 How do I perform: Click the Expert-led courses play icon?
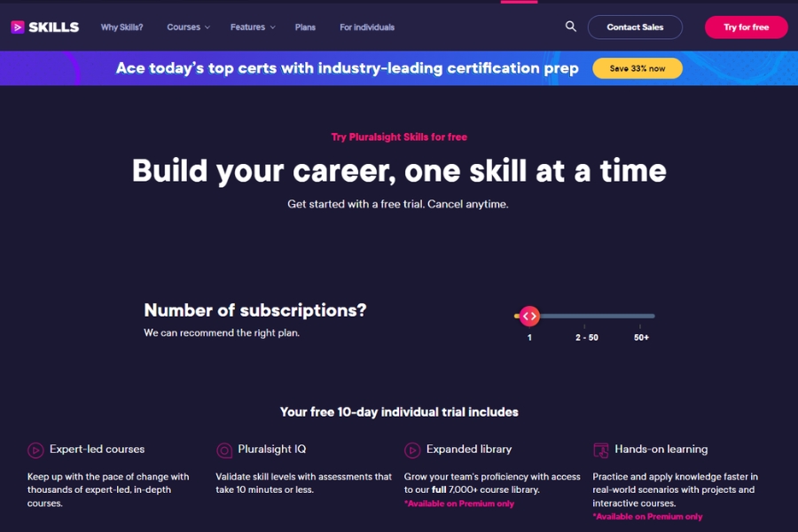click(x=35, y=450)
